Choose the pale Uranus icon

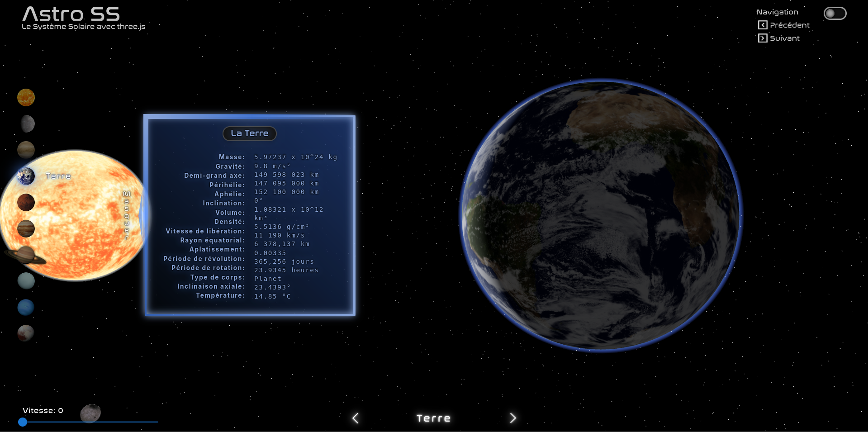26,281
